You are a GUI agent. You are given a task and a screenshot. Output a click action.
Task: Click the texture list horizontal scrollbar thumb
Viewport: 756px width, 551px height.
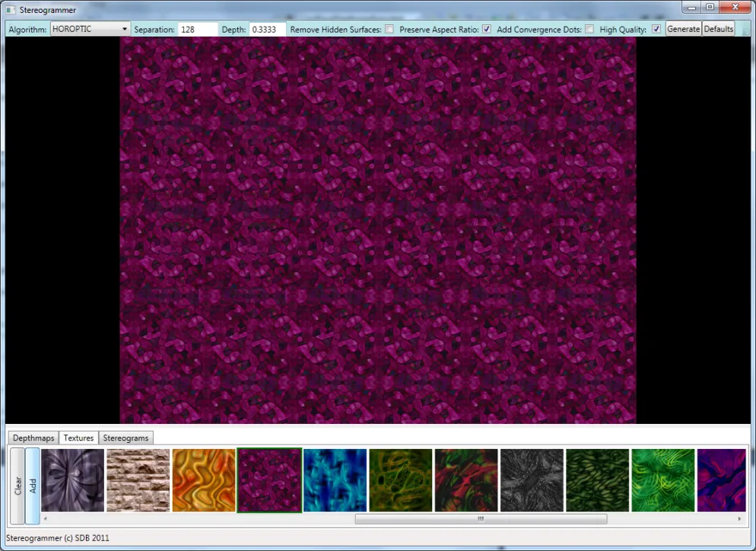(x=481, y=519)
